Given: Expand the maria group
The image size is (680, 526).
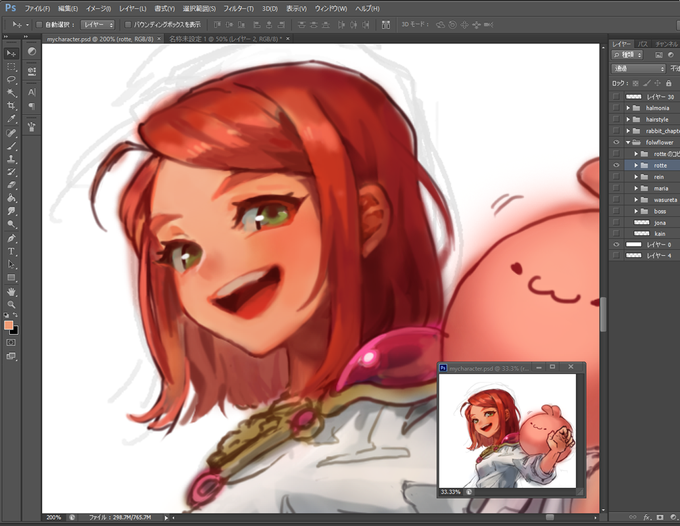Looking at the screenshot, I should pos(636,188).
